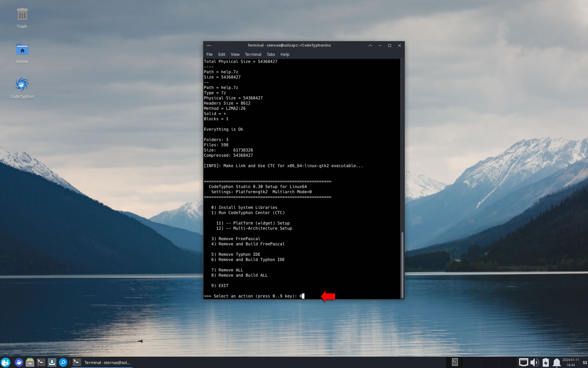Click the '8) Remove and Build ALL' line
Screen dimensions: 588x368
click(x=239, y=275)
